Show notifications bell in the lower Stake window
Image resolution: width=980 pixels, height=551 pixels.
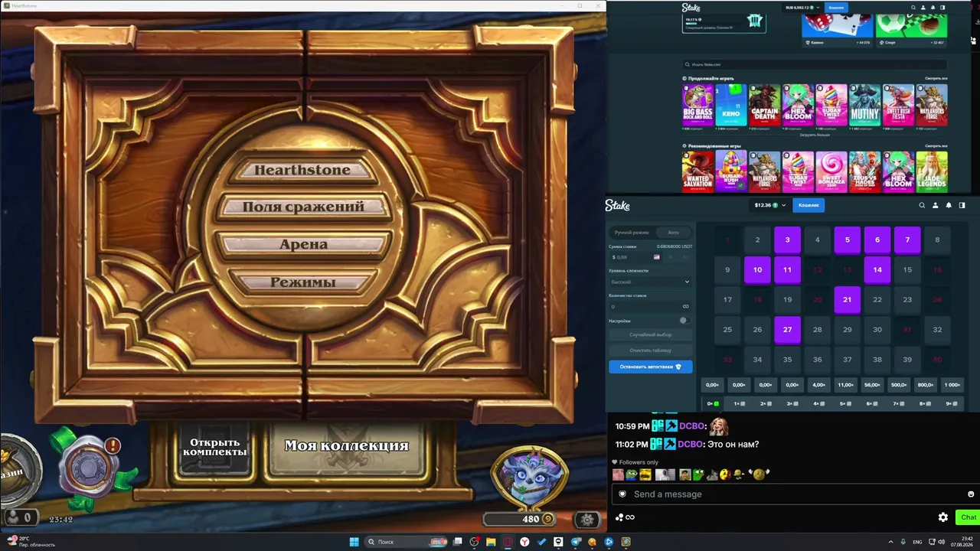pyautogui.click(x=949, y=205)
